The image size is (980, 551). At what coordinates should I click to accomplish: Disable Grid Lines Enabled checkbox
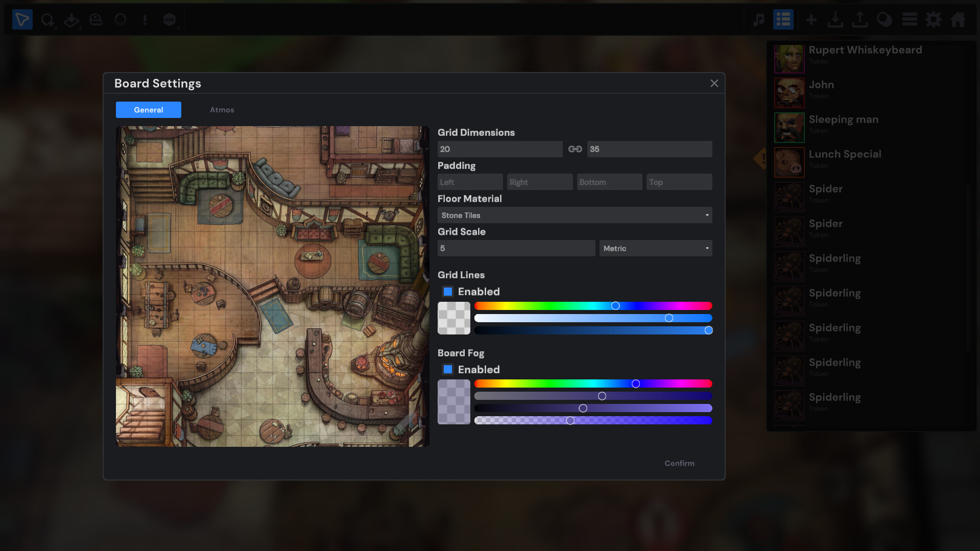(x=448, y=291)
